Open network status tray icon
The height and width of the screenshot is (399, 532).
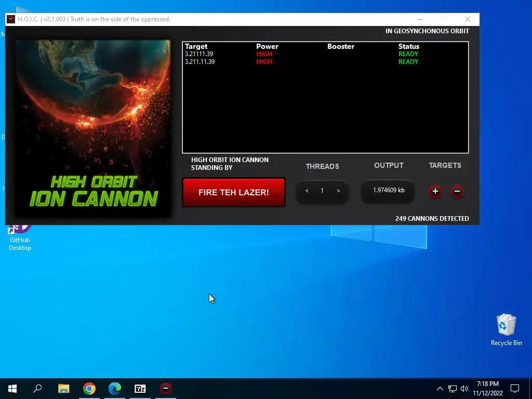point(453,389)
